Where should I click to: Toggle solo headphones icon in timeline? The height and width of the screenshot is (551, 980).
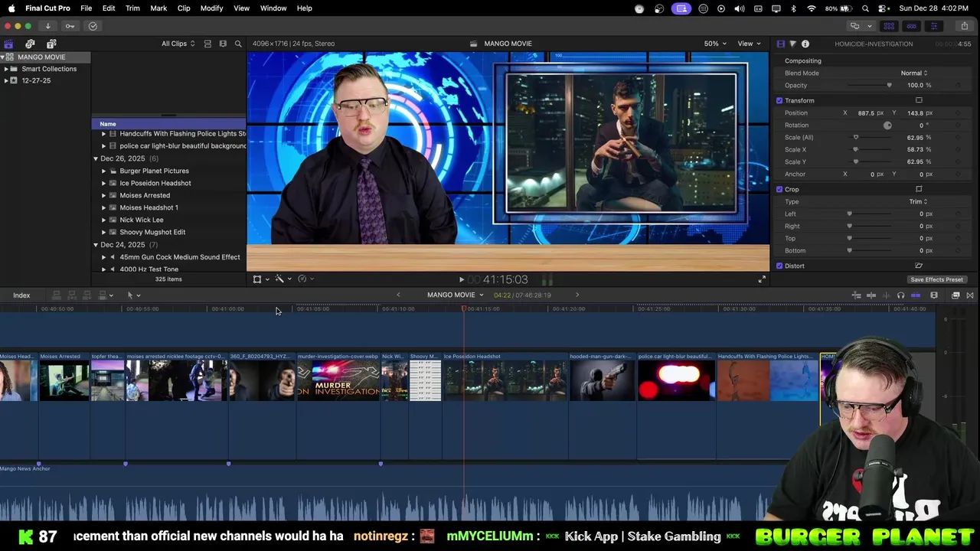[x=900, y=295]
